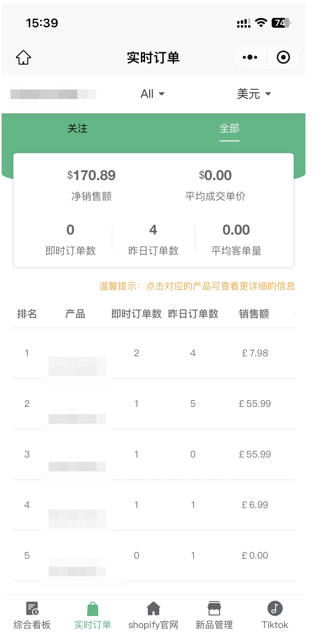323x644 pixels.
Task: Open the 美元 currency dropdown
Action: point(254,94)
